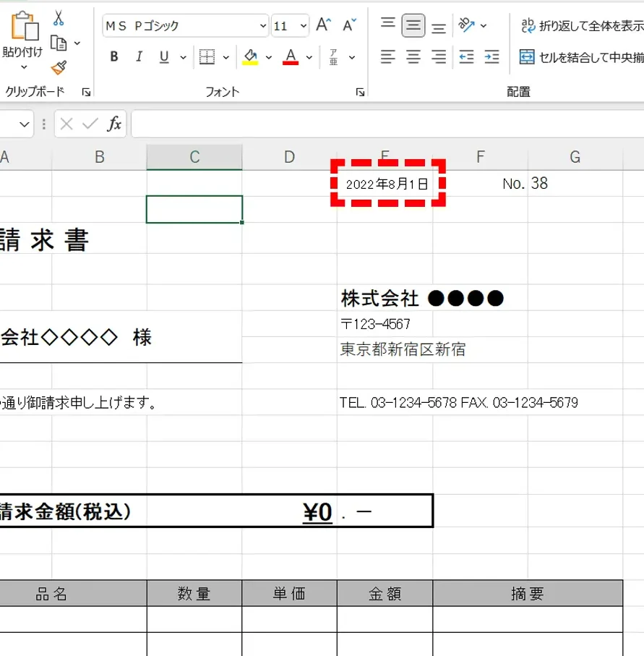Select column C header

194,157
